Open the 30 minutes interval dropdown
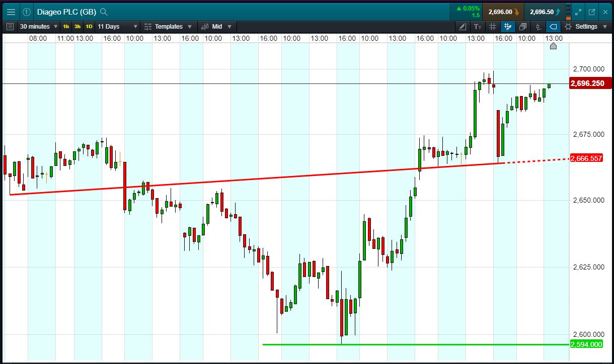 pos(39,27)
